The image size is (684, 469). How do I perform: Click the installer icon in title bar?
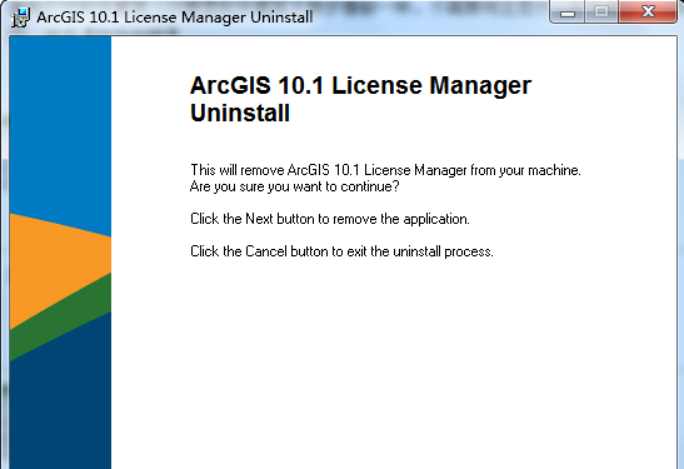[20, 17]
